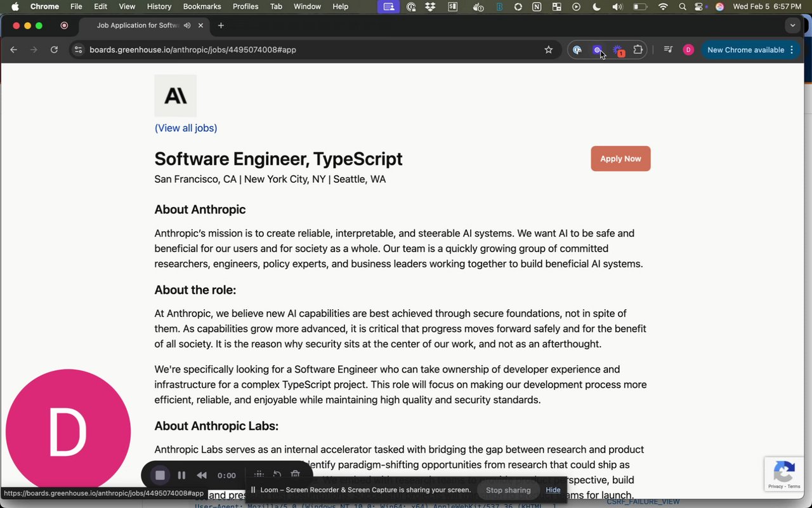Open the View all jobs link
The width and height of the screenshot is (812, 508).
186,128
